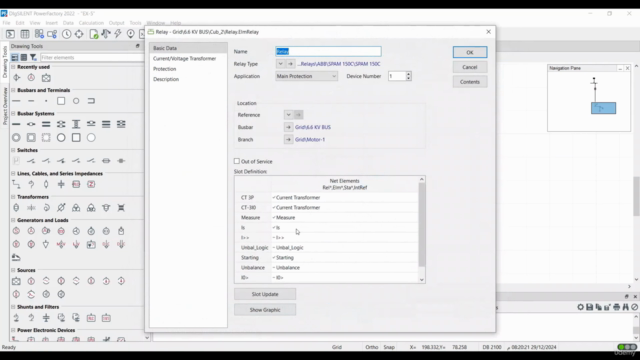Switch to the Description tab
This screenshot has height=360, width=640.
pyautogui.click(x=166, y=79)
